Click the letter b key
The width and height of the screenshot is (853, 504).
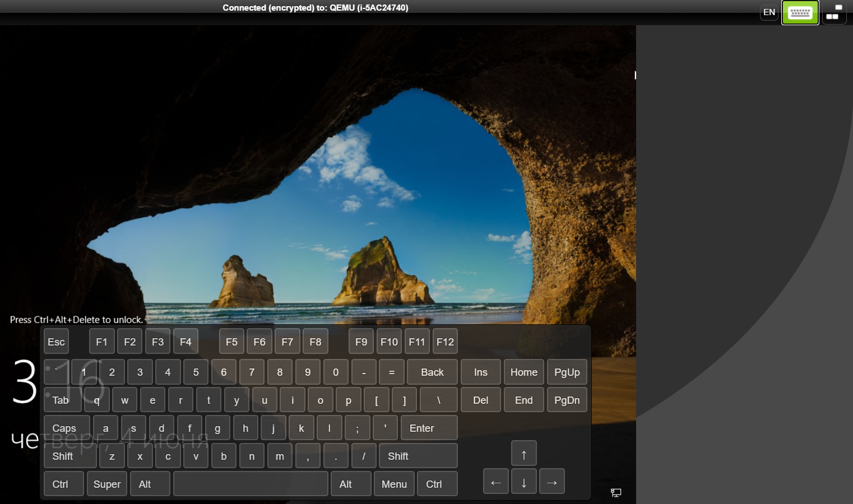[224, 456]
